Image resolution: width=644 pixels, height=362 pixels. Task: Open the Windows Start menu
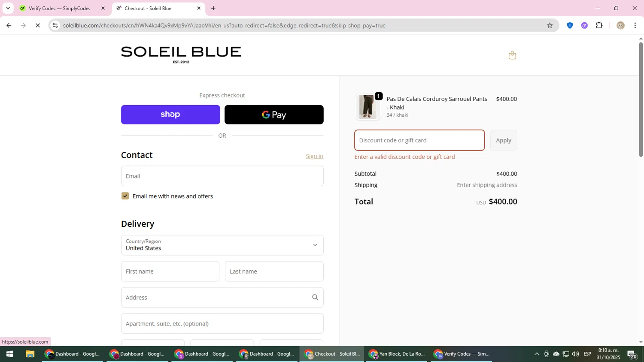(x=9, y=354)
